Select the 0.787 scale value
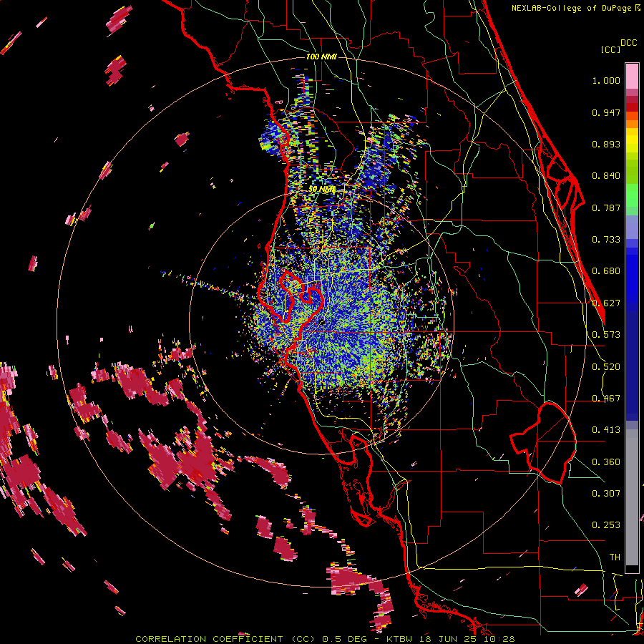 (x=606, y=208)
